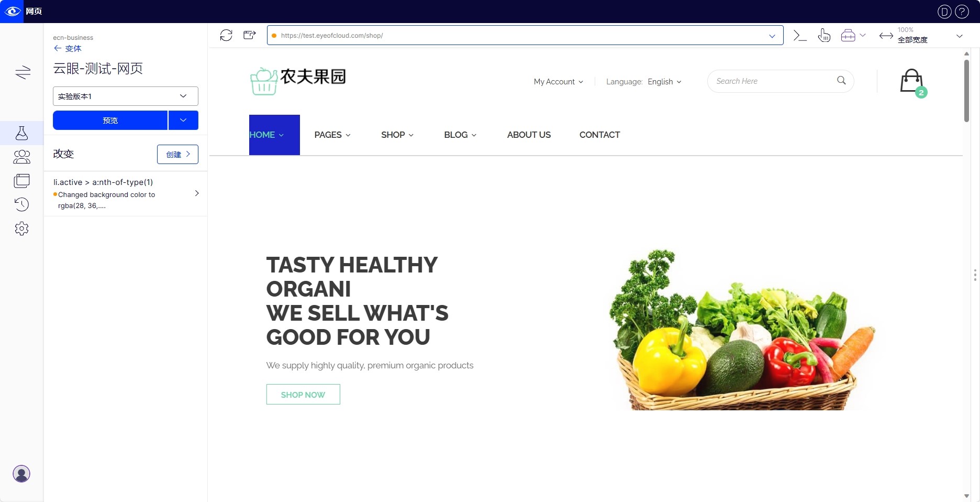This screenshot has width=980, height=502.
Task: Expand the 实验版本1 variant dropdown
Action: (x=126, y=96)
